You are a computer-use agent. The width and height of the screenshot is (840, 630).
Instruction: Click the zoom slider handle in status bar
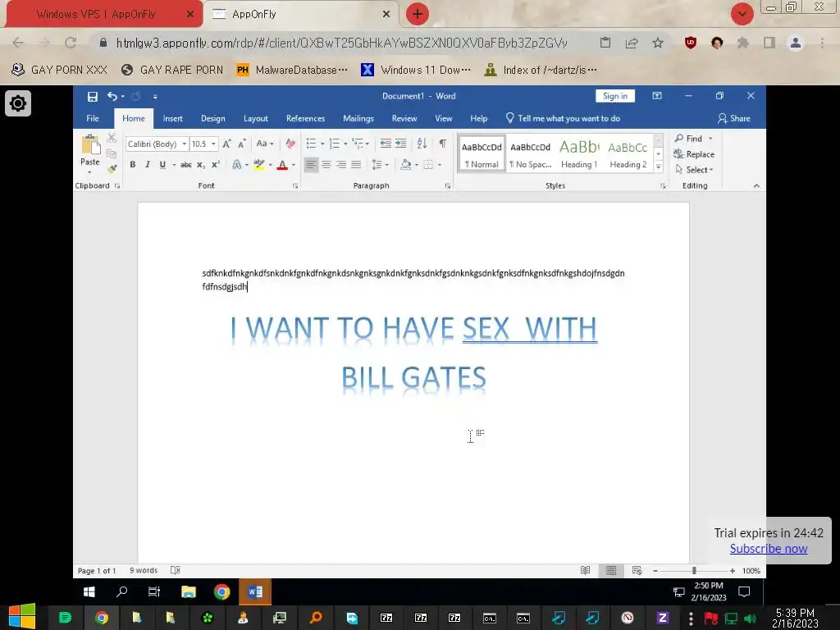pos(694,571)
